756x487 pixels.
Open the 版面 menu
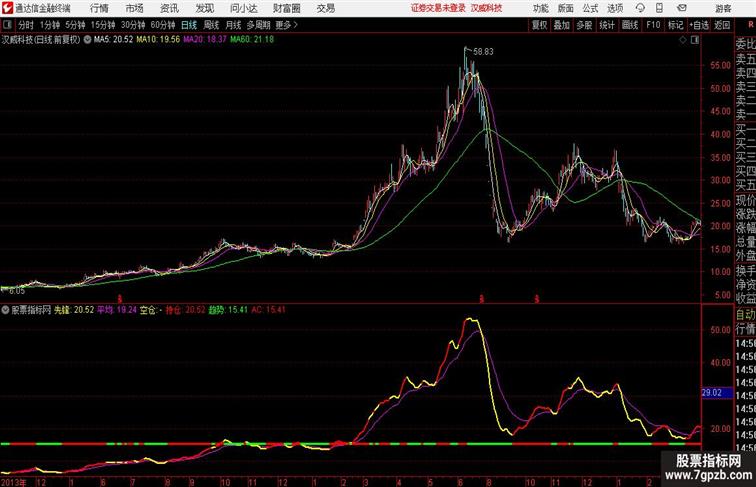point(566,8)
